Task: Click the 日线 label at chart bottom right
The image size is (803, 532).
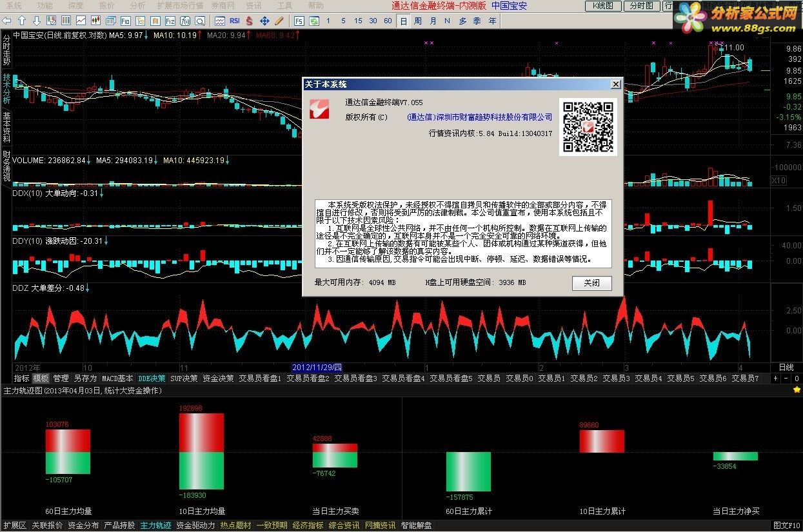Action: pos(786,367)
